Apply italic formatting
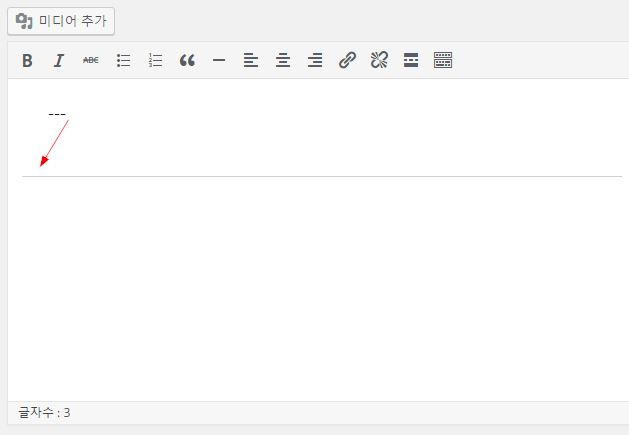The width and height of the screenshot is (629, 435). coord(59,61)
